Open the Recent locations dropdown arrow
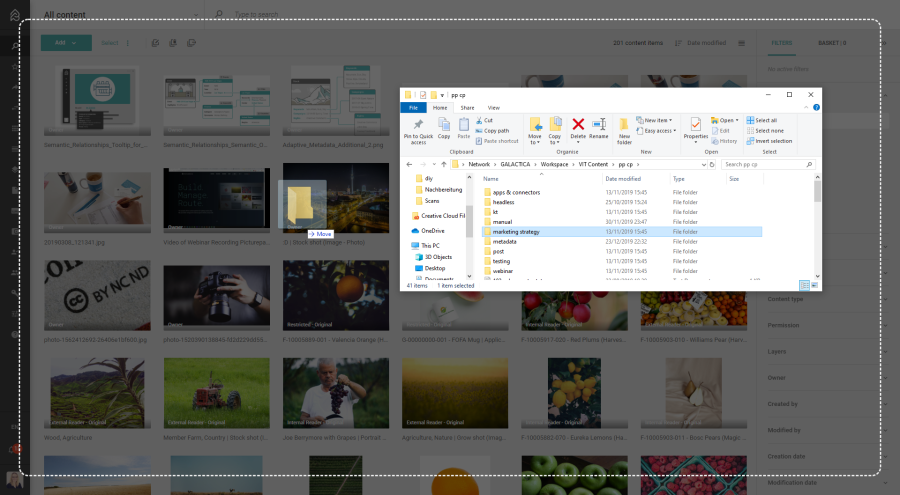This screenshot has height=495, width=900. coord(434,164)
